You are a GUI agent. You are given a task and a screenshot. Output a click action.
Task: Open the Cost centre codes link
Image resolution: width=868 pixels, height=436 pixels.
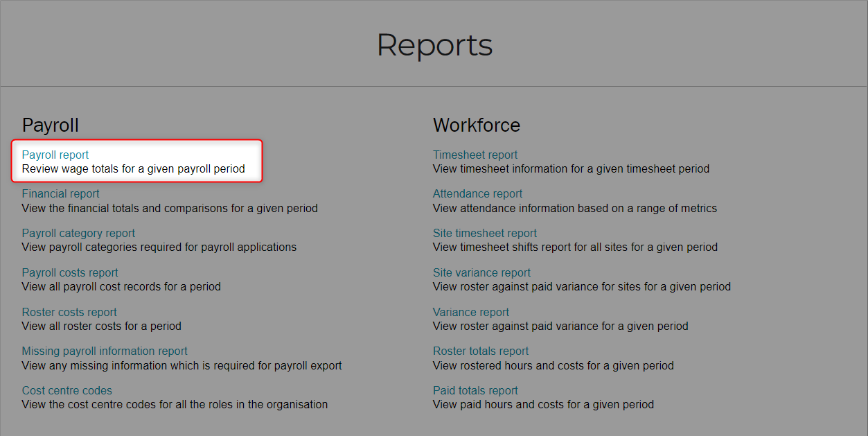click(x=67, y=391)
